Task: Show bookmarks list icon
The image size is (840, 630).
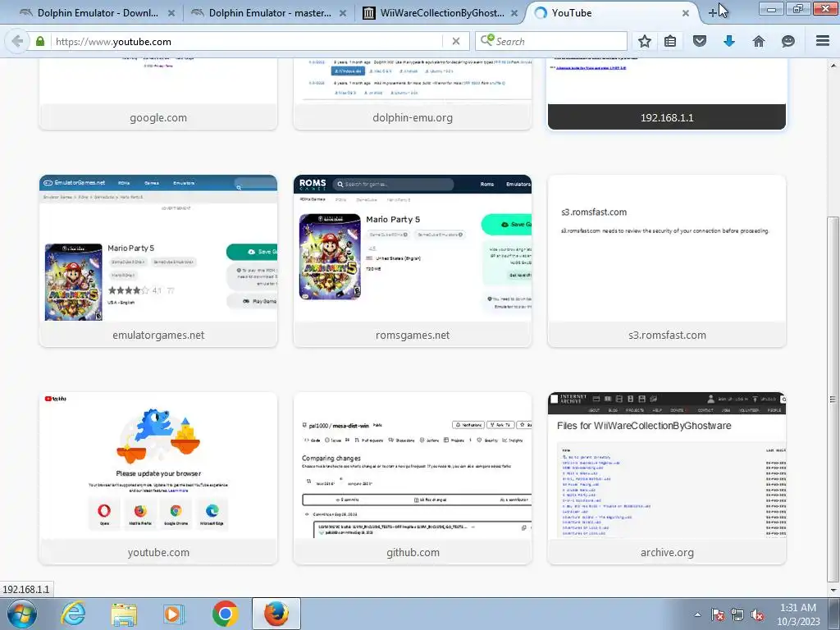Action: [x=669, y=41]
